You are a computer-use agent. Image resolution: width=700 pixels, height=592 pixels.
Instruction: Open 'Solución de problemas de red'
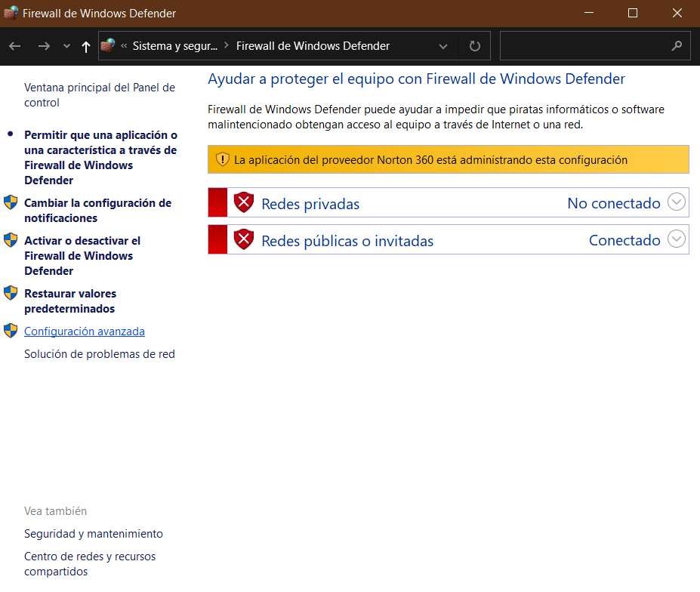100,354
